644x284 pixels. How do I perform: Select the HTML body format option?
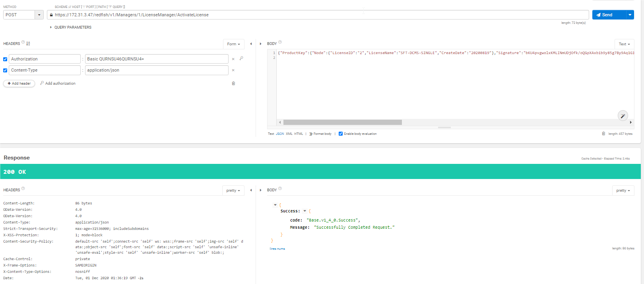(x=299, y=134)
